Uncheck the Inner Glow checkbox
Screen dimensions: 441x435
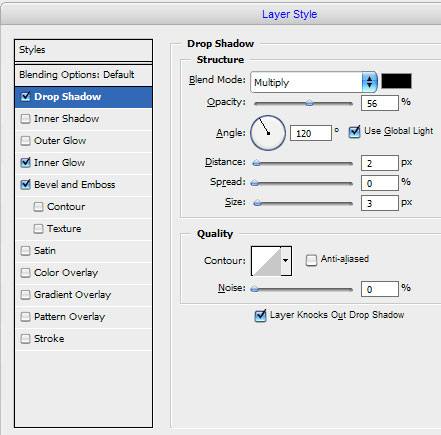tap(25, 163)
